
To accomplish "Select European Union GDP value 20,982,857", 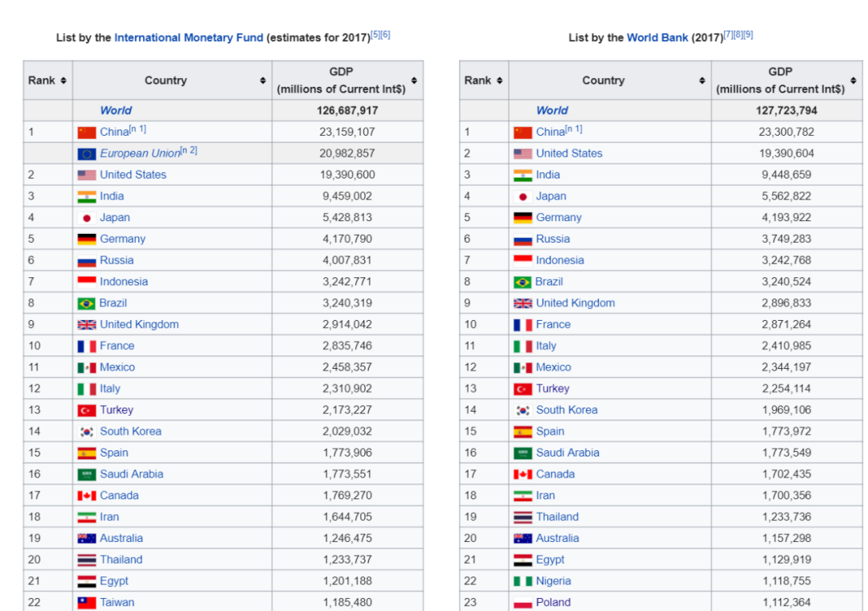I will click(347, 154).
